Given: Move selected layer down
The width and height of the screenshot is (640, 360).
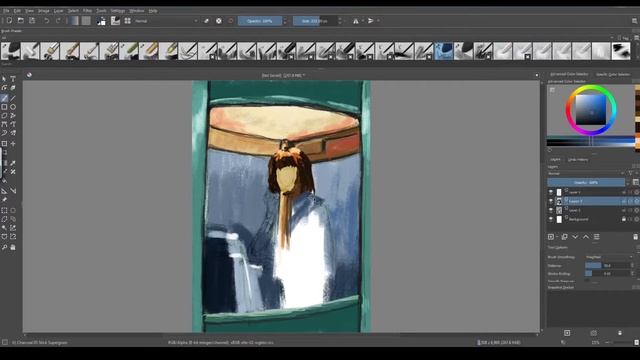Looking at the screenshot, I should tap(575, 237).
